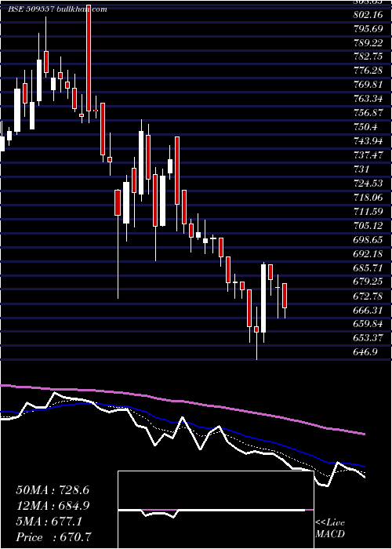Pick the 653.37 price level
The height and width of the screenshot is (549, 392).
click(368, 338)
